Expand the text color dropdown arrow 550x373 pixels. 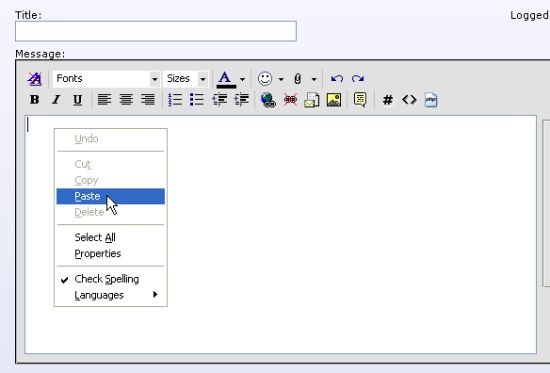coord(242,79)
